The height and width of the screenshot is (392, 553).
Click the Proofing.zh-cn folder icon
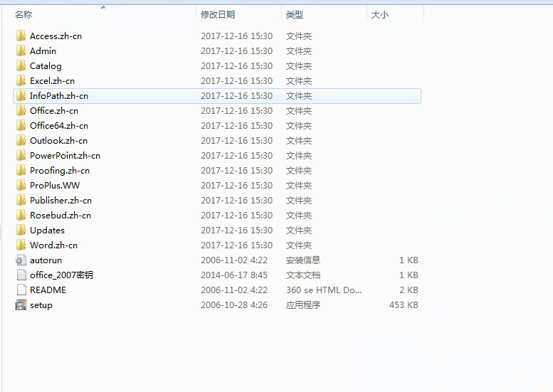(21, 170)
